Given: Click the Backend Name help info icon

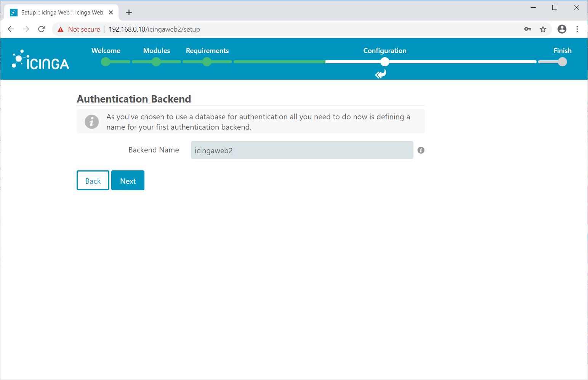Looking at the screenshot, I should pos(421,150).
